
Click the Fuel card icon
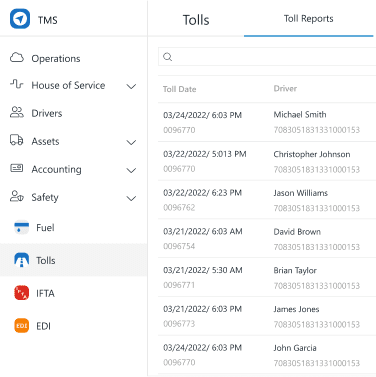22,227
